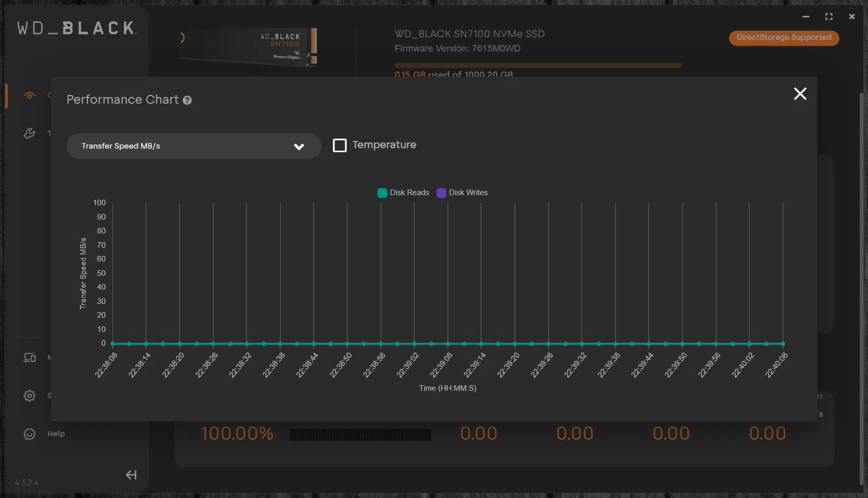
Task: Enable the Temperature checkbox
Action: [340, 145]
